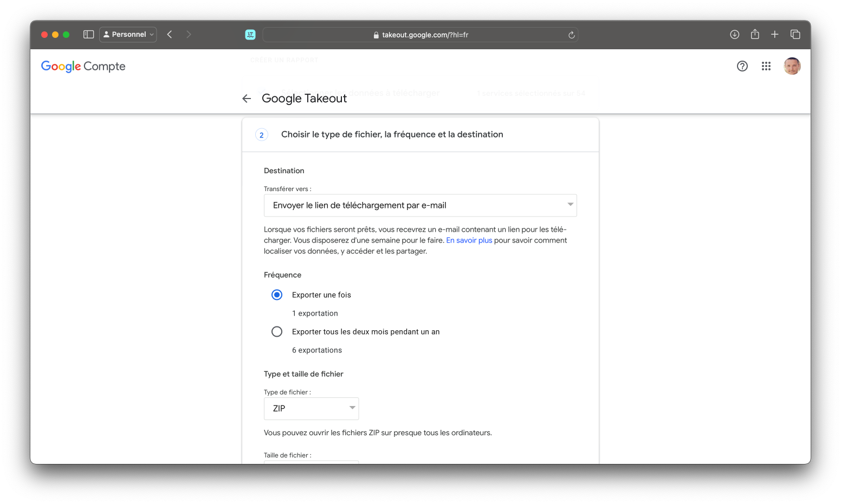Open the Type de fichier ZIP dropdown
The image size is (841, 504).
tap(312, 409)
